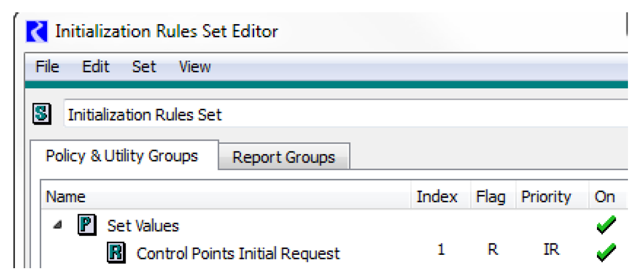Toggle the Set Values group On checkmark
The image size is (644, 273).
point(606,225)
